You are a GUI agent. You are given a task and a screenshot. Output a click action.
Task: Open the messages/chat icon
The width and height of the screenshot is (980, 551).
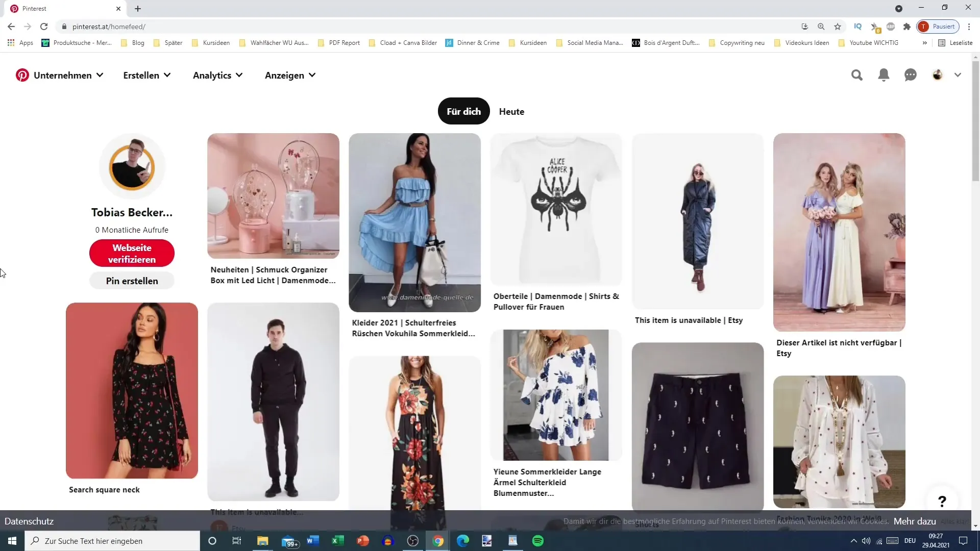coord(911,74)
